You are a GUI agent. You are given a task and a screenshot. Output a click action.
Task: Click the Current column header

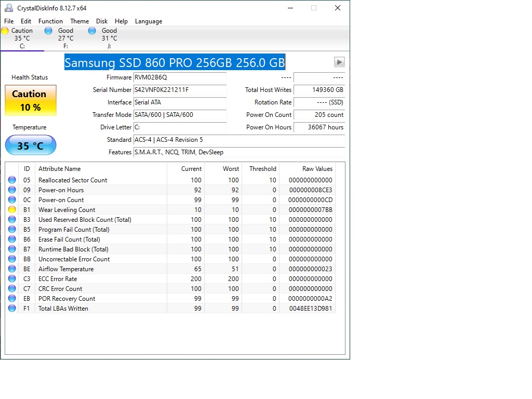[x=191, y=169]
